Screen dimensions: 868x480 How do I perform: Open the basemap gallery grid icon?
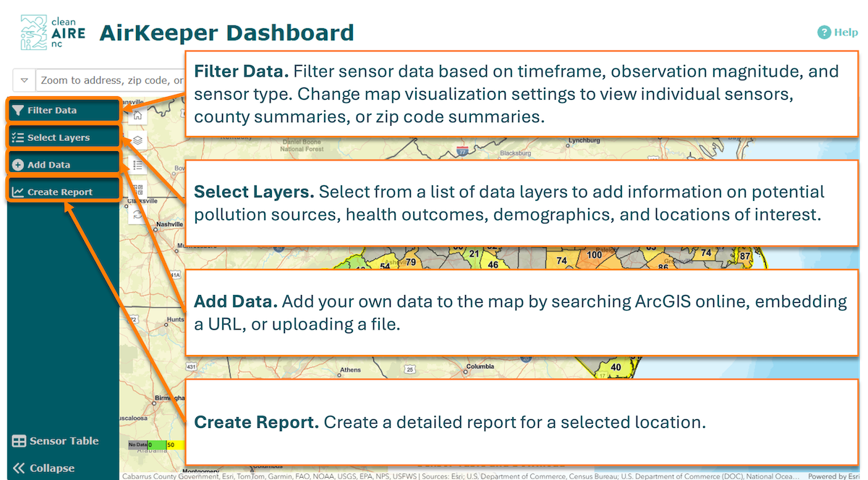coord(137,190)
